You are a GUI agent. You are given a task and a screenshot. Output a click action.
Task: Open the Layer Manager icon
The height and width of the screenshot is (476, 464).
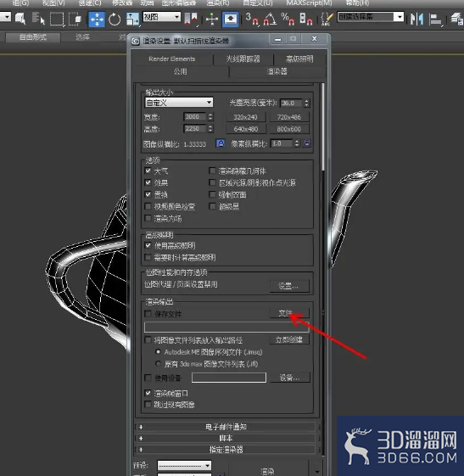point(456,20)
